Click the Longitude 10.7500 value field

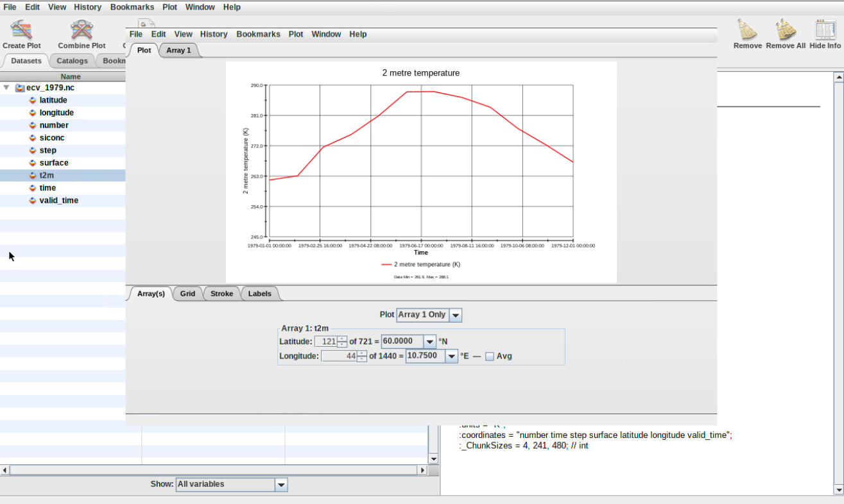click(x=426, y=357)
